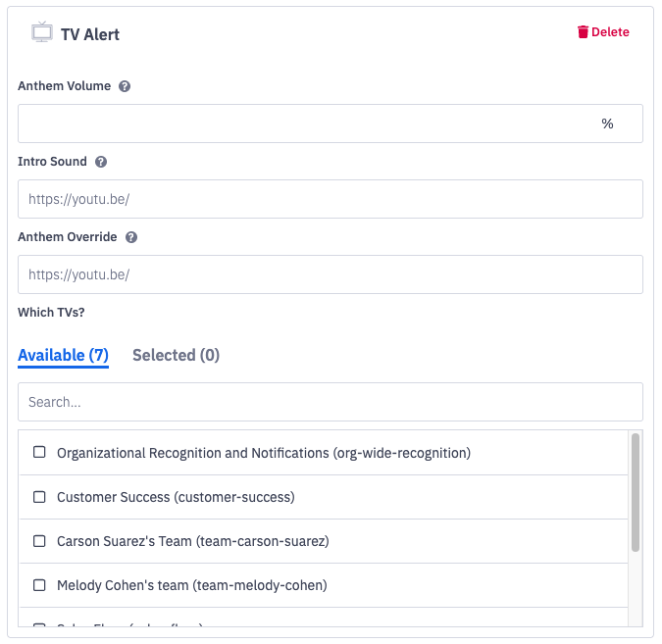Click the Intro Sound help icon
Image resolution: width=662 pixels, height=644 pixels.
point(101,162)
